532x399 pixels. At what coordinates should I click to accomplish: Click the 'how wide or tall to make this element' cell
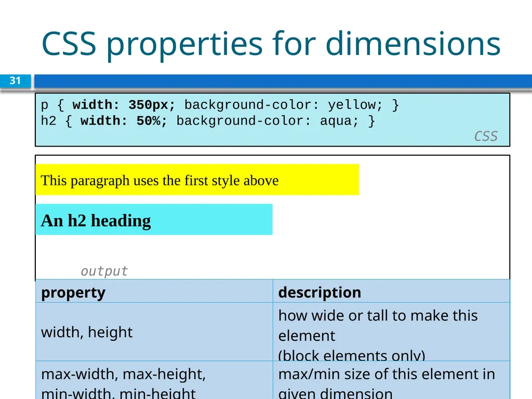pos(391,332)
